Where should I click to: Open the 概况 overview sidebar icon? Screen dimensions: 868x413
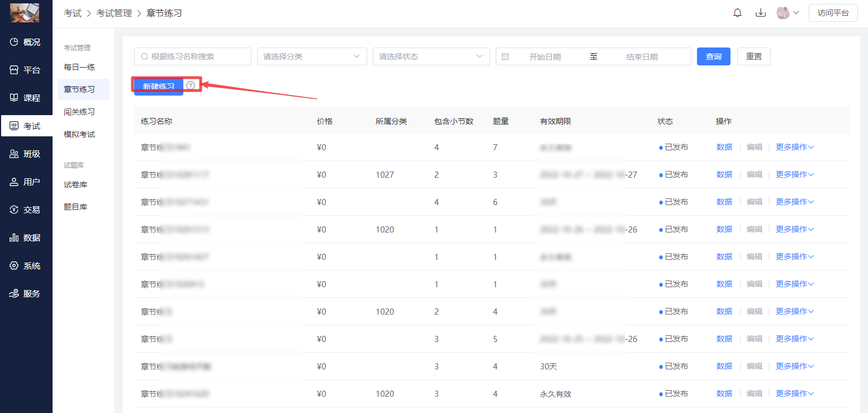[x=26, y=42]
